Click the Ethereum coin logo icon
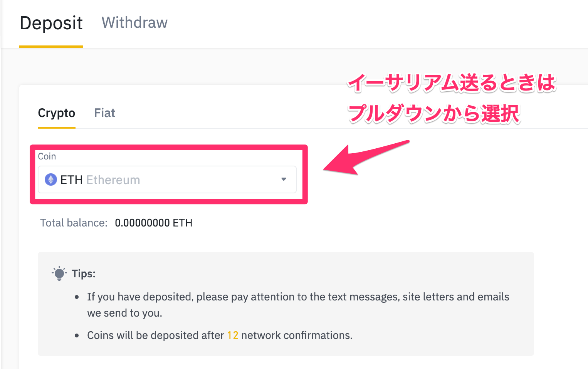Image resolution: width=588 pixels, height=369 pixels. 50,179
